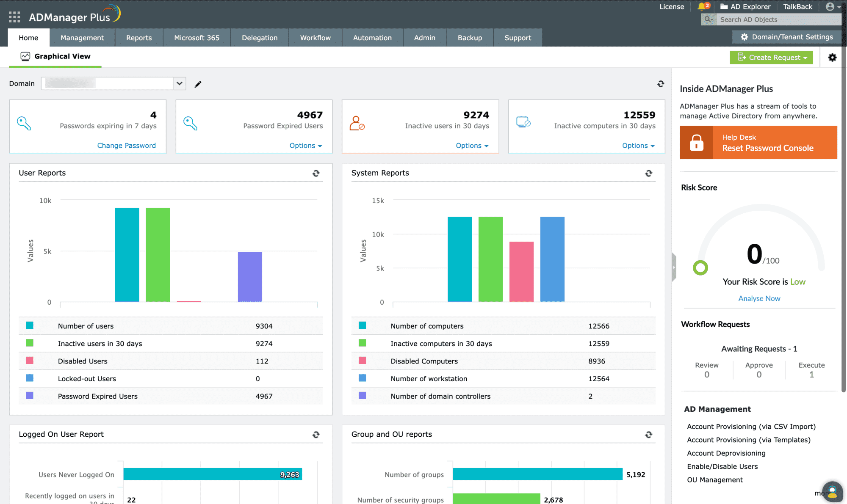
Task: Open the chat assistant icon
Action: [x=832, y=492]
